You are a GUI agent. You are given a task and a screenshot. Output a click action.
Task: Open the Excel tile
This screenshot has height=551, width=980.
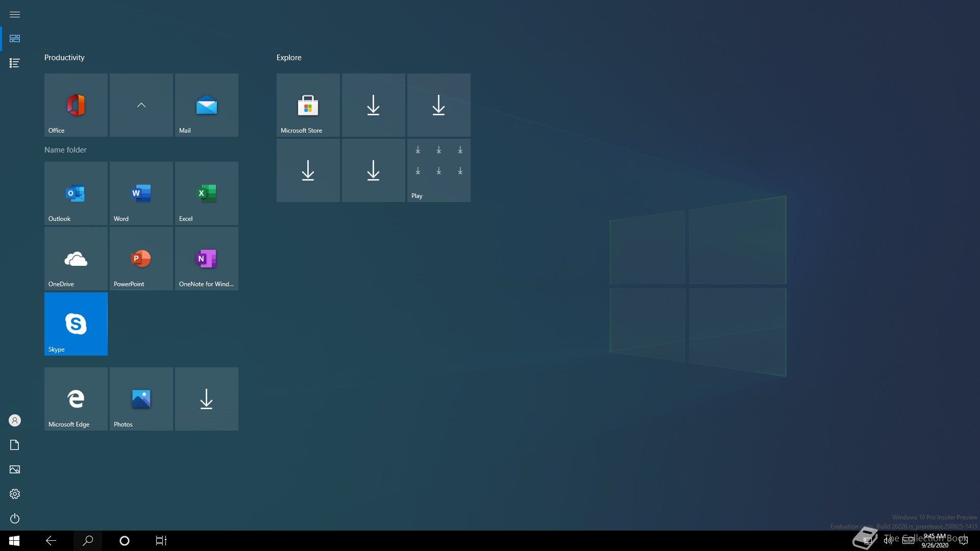pos(206,193)
